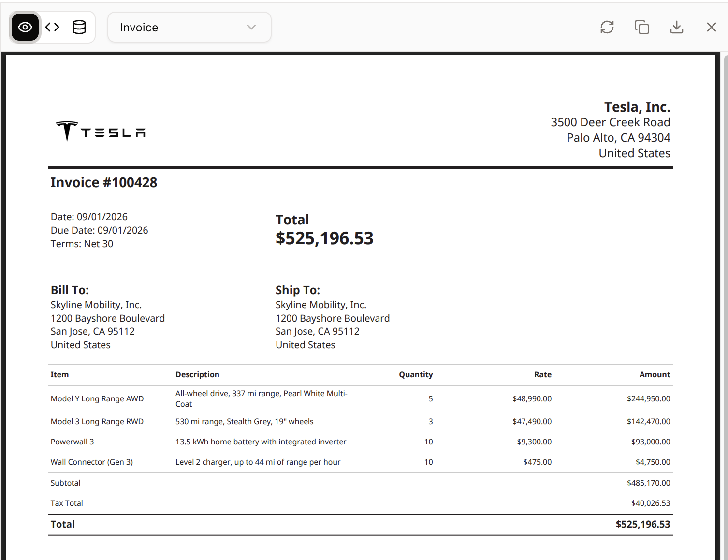Click "3500 Deer Creek Road" address line
728x560 pixels.
pyautogui.click(x=611, y=122)
